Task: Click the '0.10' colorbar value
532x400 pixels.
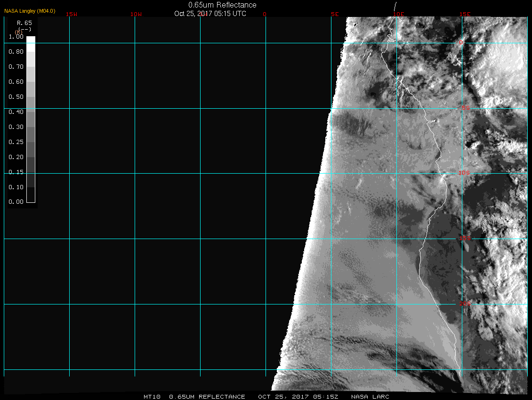Action: [16, 187]
